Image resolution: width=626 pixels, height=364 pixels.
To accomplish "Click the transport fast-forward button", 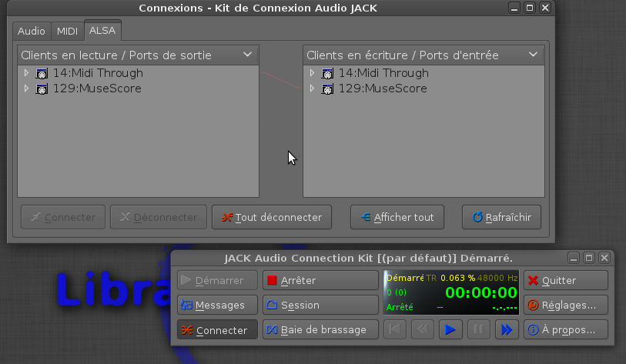I will (x=507, y=329).
